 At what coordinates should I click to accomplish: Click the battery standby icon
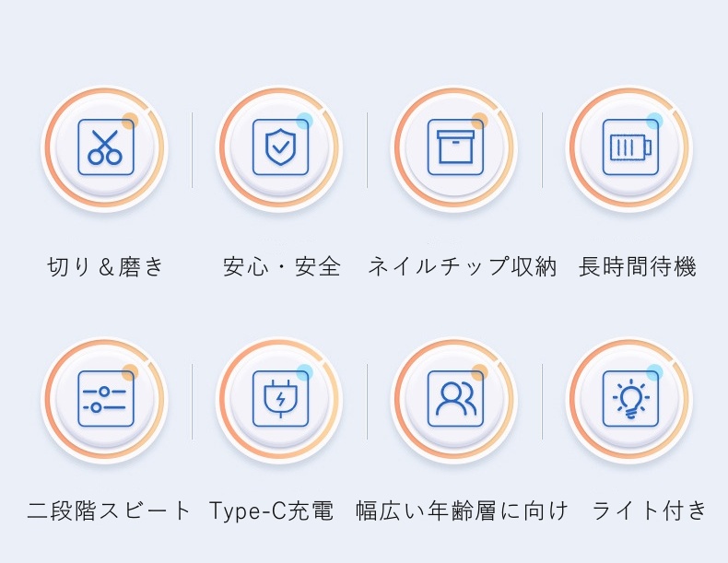(629, 147)
